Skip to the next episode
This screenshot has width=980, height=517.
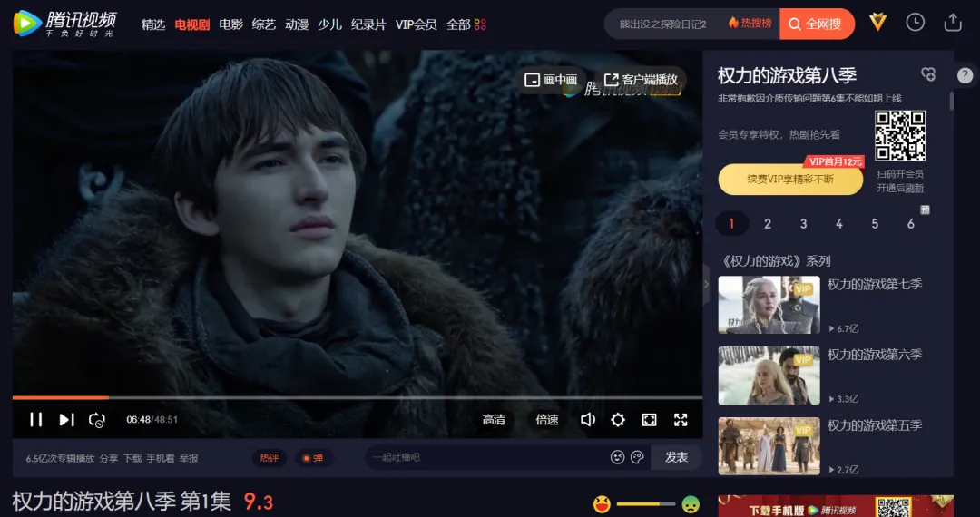coord(67,420)
